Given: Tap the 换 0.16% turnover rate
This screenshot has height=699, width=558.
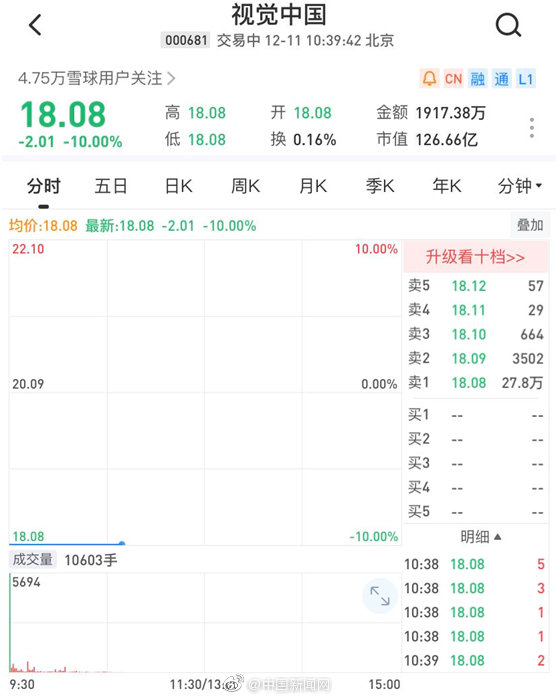Looking at the screenshot, I should pyautogui.click(x=304, y=140).
